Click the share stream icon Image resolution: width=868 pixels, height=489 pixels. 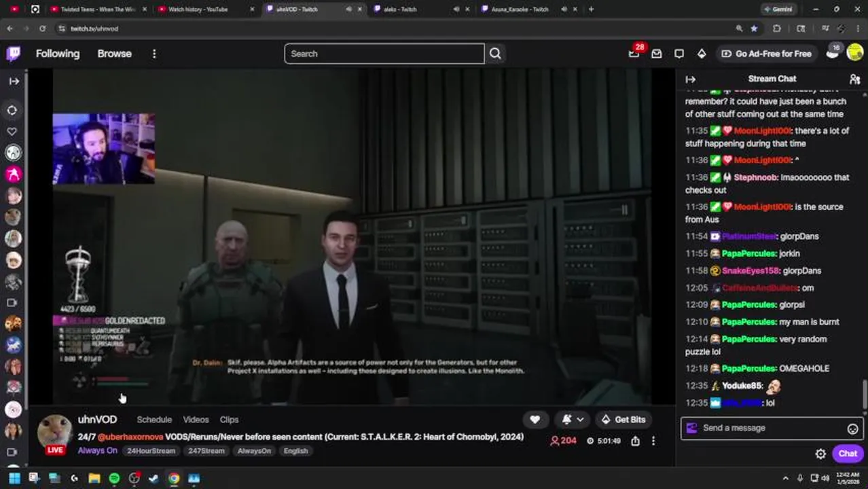(x=635, y=441)
